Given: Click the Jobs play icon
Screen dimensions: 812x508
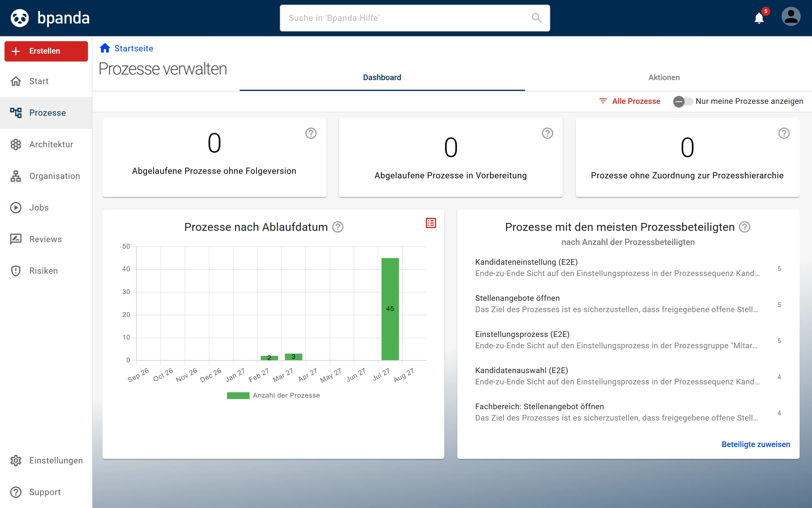Looking at the screenshot, I should click(x=16, y=208).
